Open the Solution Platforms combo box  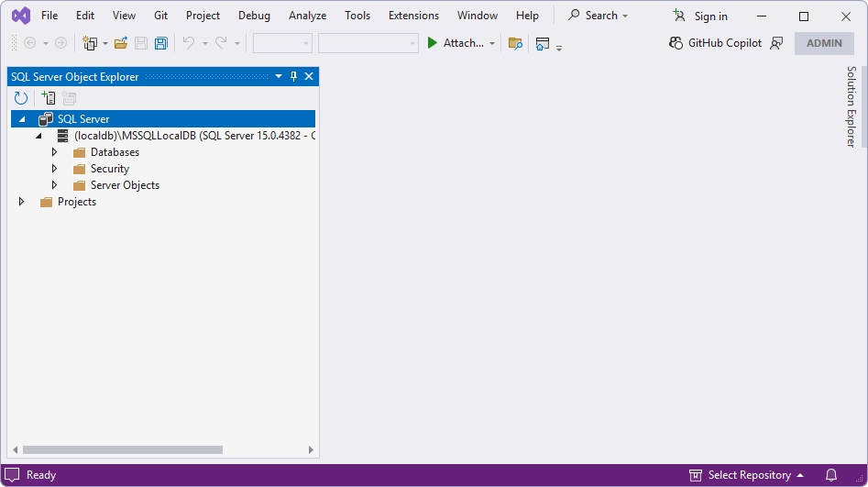pos(368,43)
